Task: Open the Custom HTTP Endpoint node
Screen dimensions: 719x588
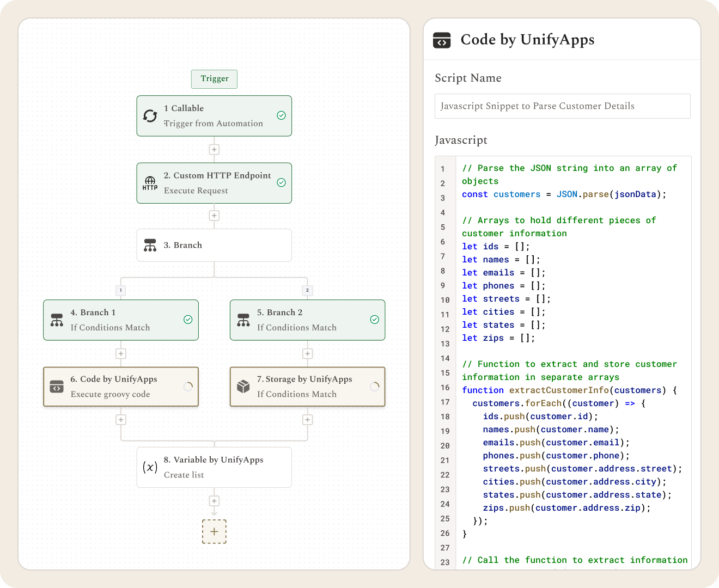Action: 215,183
